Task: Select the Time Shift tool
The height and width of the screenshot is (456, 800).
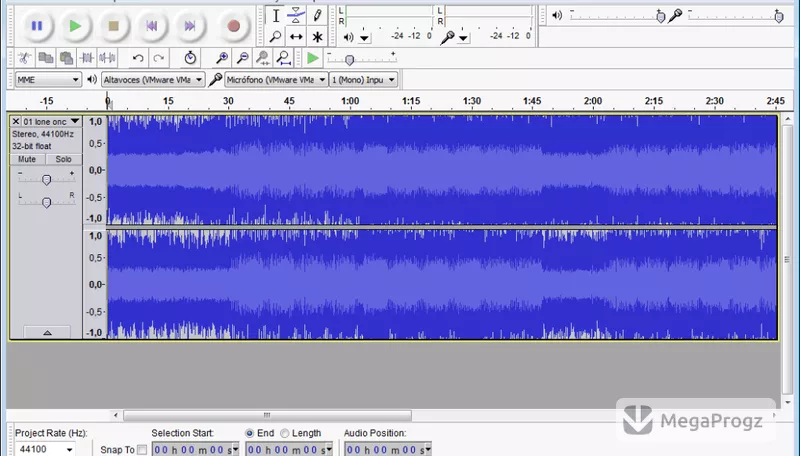Action: coord(296,37)
